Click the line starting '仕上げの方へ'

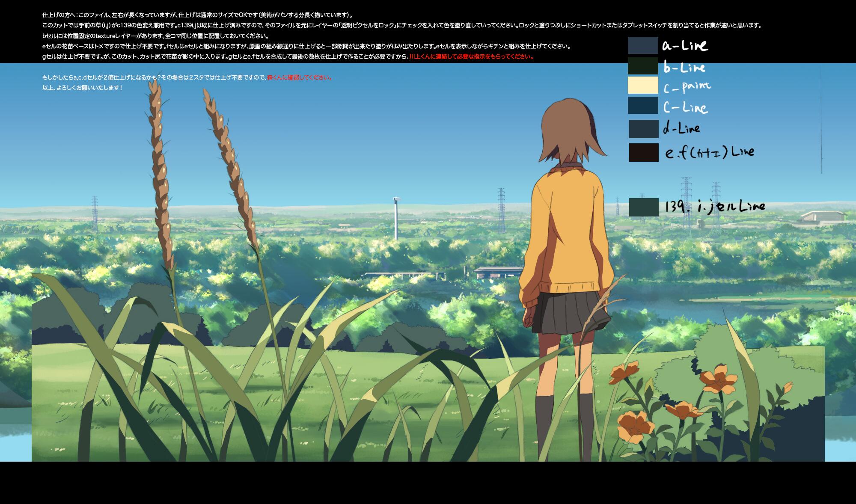point(197,15)
